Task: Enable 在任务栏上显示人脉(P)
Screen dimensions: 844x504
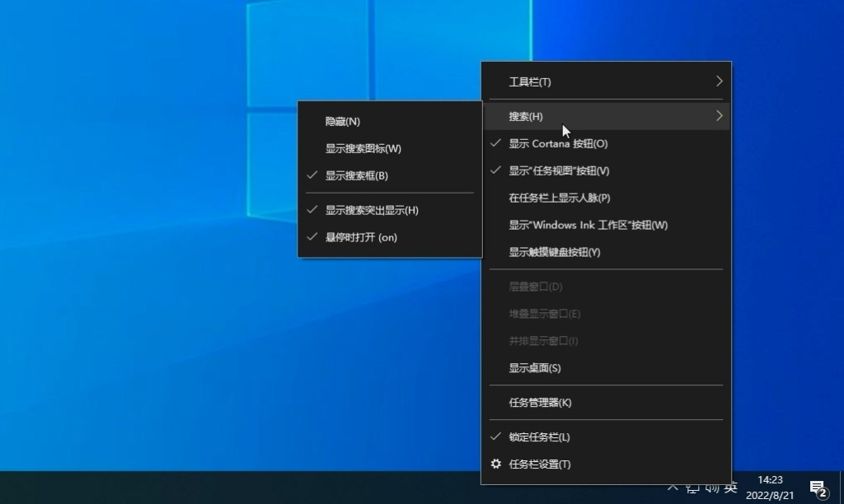Action: (x=559, y=198)
